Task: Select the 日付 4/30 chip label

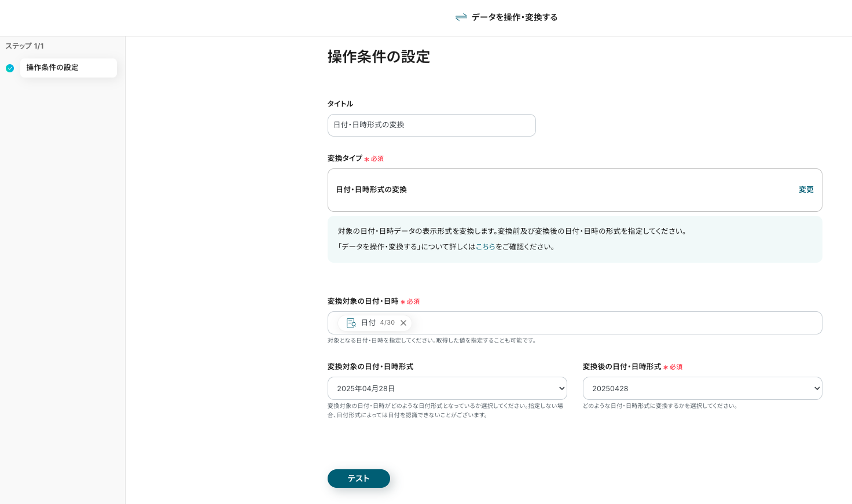Action: coord(377,323)
